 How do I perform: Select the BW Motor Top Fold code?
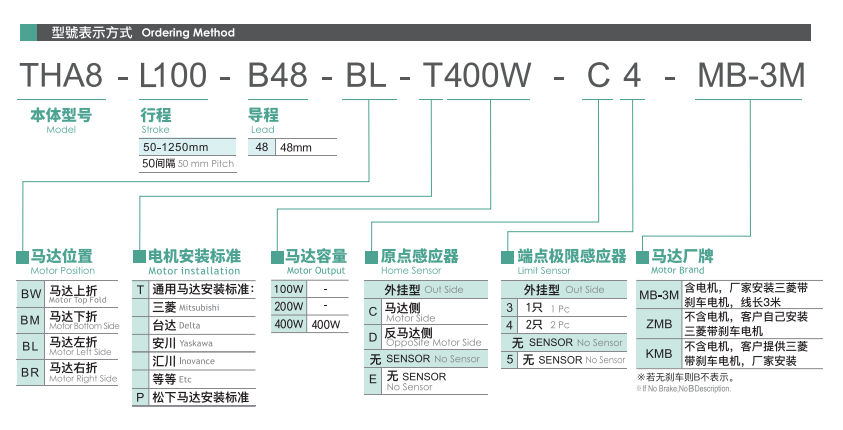coord(32,295)
